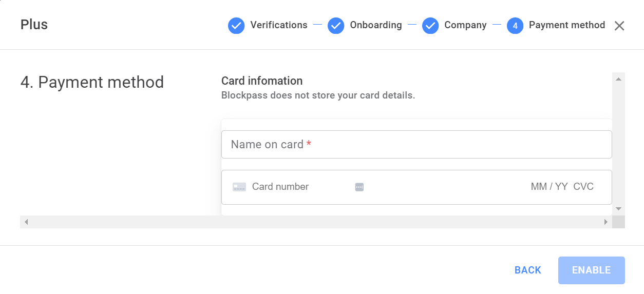The width and height of the screenshot is (644, 294).
Task: Click the left arrow of the horizontal scrollbar
Action: tap(26, 222)
